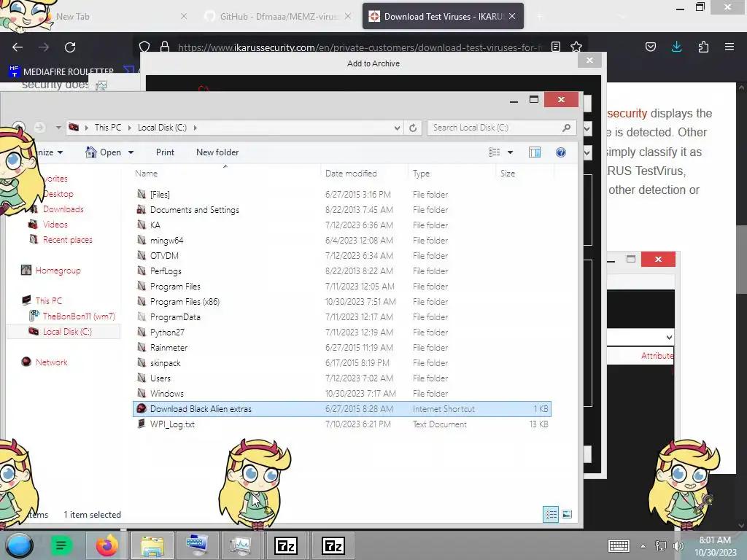The height and width of the screenshot is (560, 747).
Task: Expand the address bar history dropdown
Action: (x=397, y=128)
